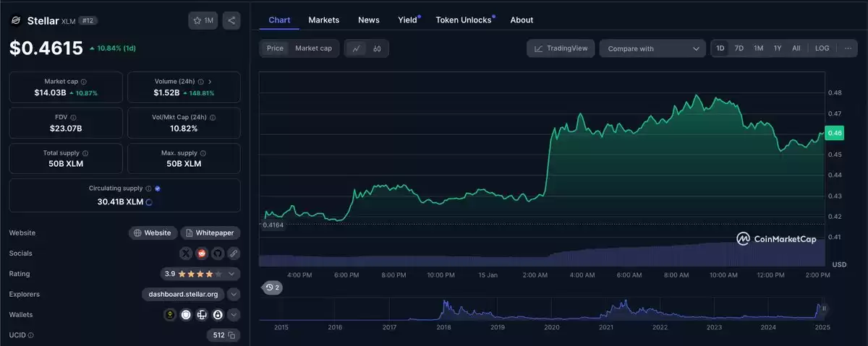Open dashboard.stellar.org explorer link
The image size is (868, 346).
(x=183, y=294)
